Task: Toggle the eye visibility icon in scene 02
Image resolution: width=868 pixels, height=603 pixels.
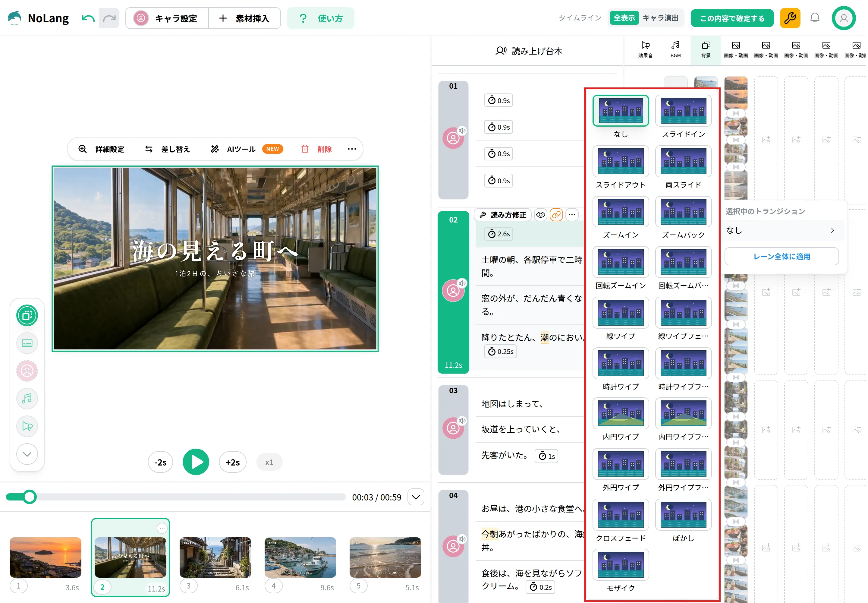Action: 540,215
